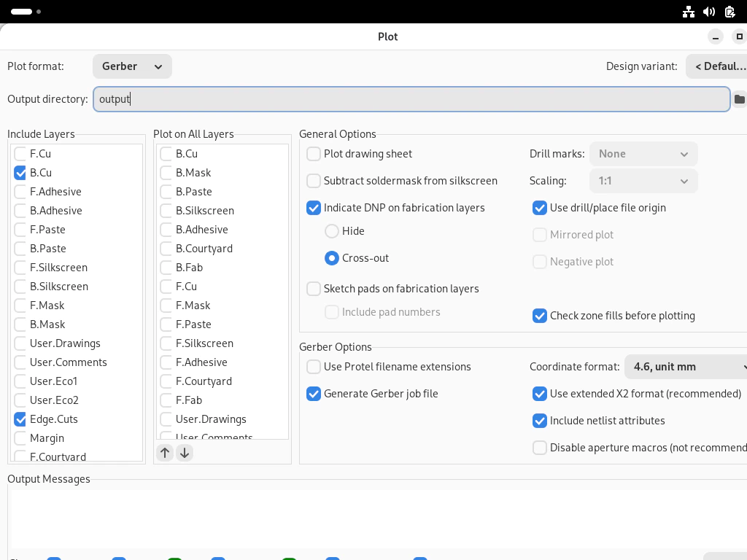Image resolution: width=747 pixels, height=560 pixels.
Task: Check F.Paste in Include Layers
Action: pos(20,230)
